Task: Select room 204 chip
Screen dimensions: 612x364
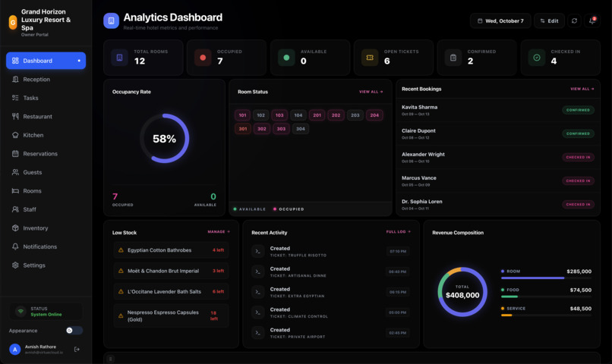Action: (374, 115)
